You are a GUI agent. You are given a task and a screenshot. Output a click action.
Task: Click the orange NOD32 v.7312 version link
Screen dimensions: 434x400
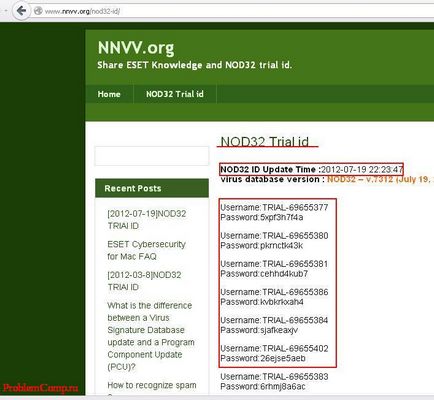pos(380,179)
